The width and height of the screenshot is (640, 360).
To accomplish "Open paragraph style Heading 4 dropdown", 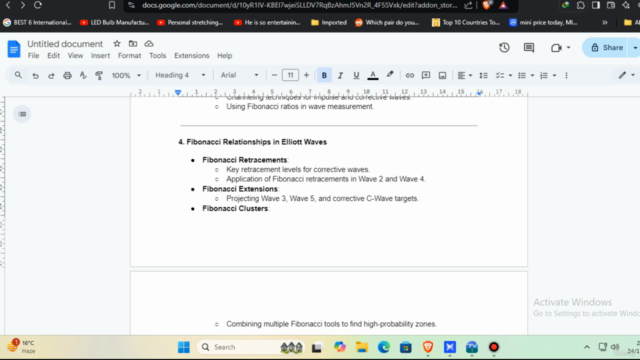I will pos(180,75).
